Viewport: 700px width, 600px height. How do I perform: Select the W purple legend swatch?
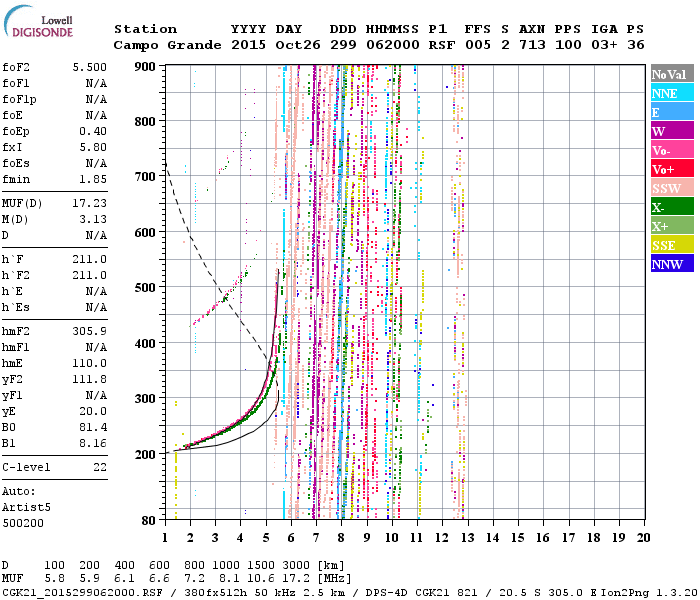[x=672, y=130]
